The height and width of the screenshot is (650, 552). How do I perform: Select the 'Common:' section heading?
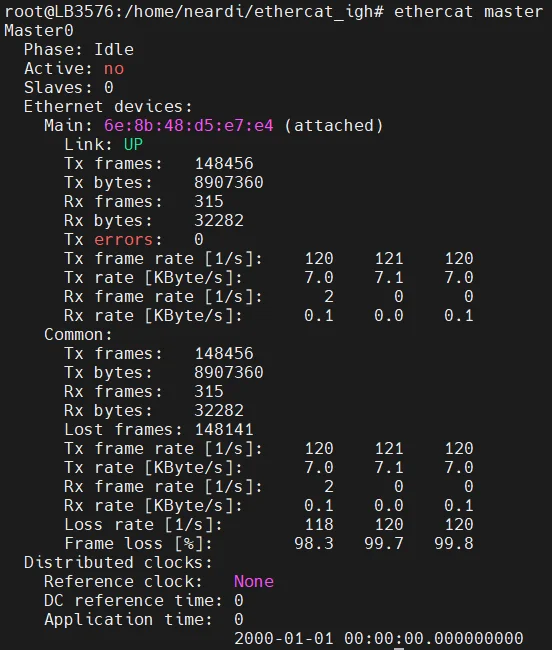click(x=78, y=335)
